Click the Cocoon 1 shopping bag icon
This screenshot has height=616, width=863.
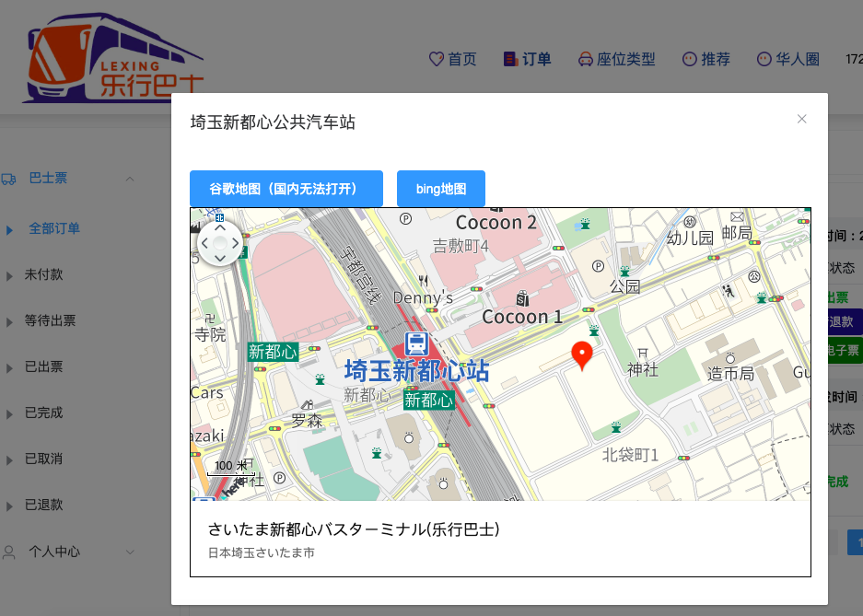pyautogui.click(x=523, y=298)
